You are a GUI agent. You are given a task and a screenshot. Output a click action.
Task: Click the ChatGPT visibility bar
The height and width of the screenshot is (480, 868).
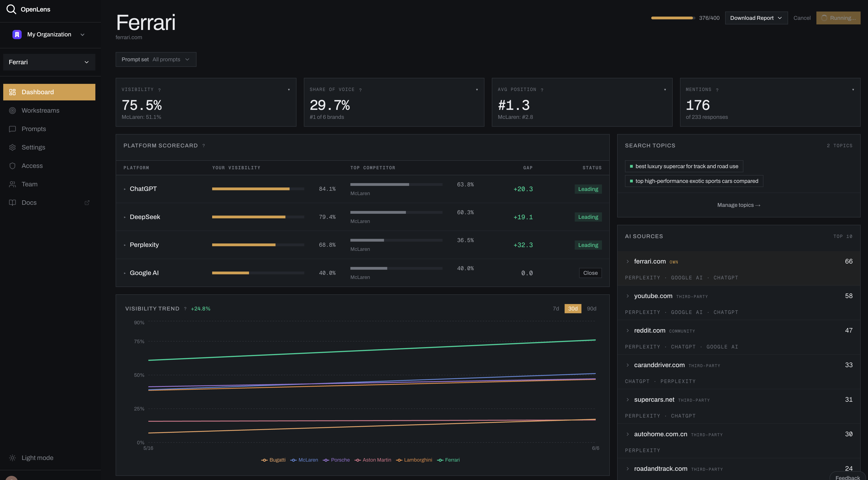coord(258,189)
